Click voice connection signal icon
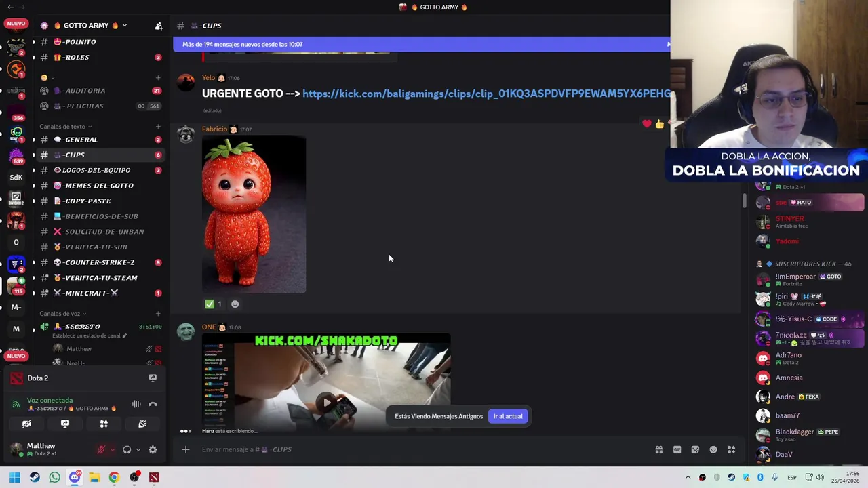This screenshot has width=868, height=488. pos(16,404)
